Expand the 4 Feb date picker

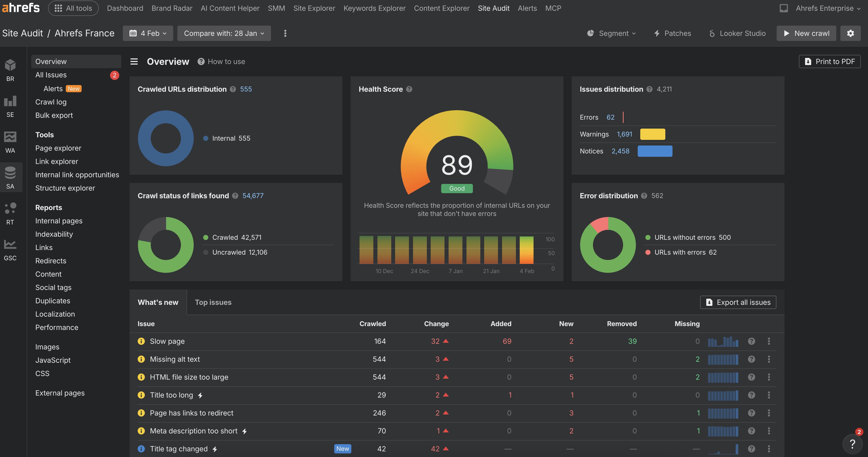pyautogui.click(x=148, y=33)
